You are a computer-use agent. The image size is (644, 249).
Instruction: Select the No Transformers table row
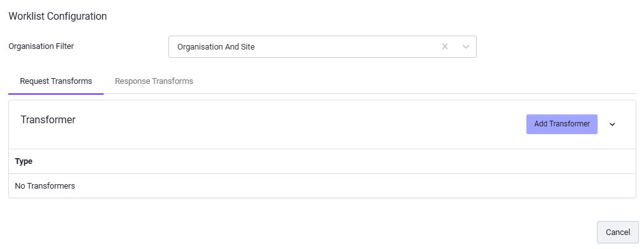coord(322,186)
